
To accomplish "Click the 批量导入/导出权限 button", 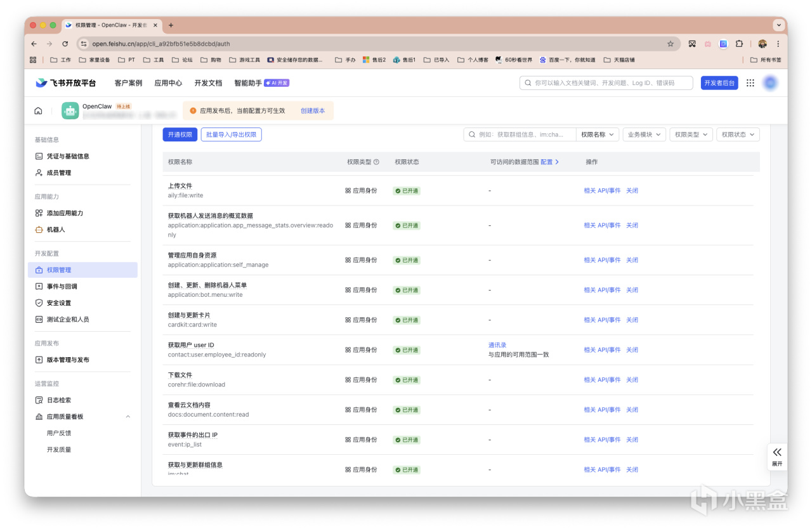I will click(x=232, y=134).
